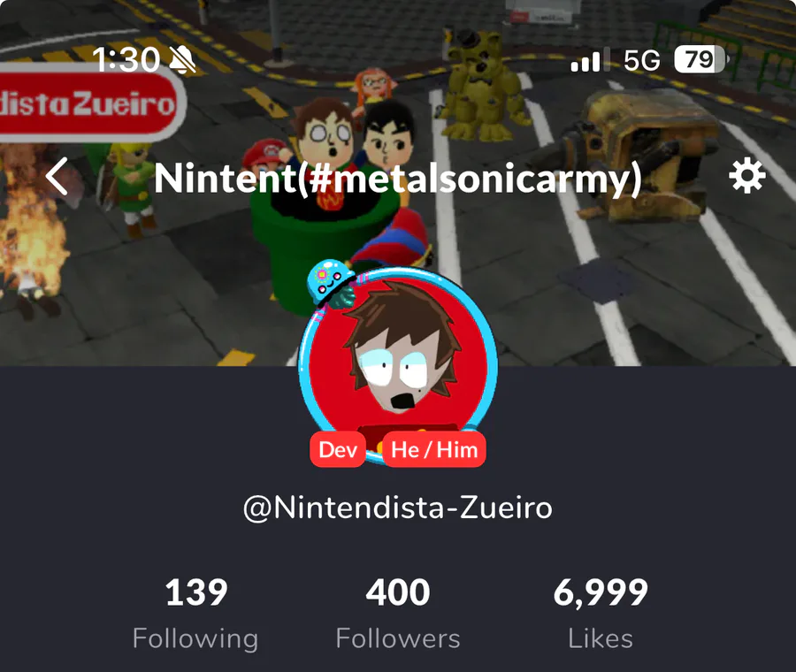
Task: Tap the 5G network indicator
Action: [642, 61]
